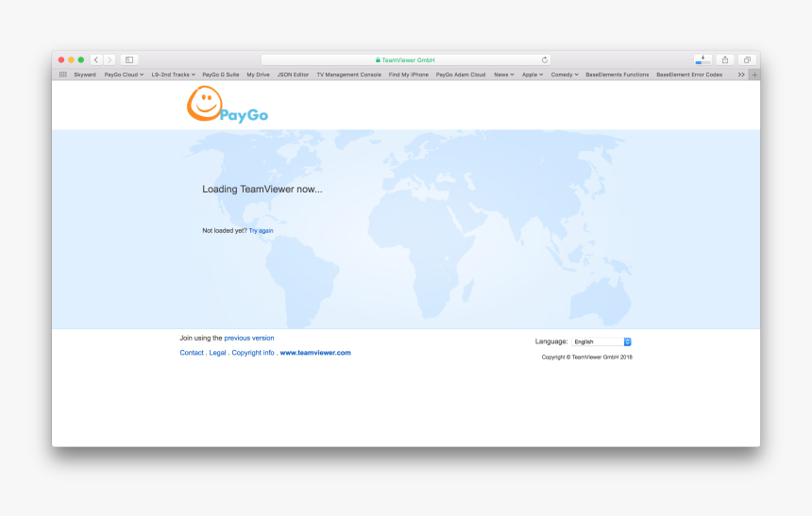Show all tabs overview button
This screenshot has width=812, height=516.
[747, 60]
